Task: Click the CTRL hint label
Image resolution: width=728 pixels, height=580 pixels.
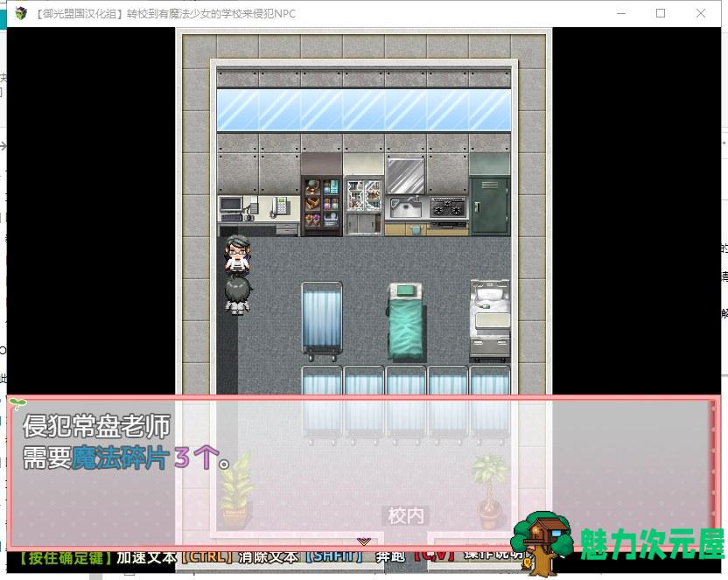Action: click(x=209, y=556)
